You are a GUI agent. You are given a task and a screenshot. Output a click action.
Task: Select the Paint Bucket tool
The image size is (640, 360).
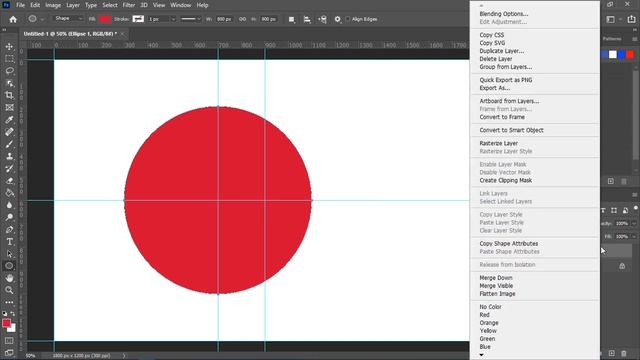9,193
